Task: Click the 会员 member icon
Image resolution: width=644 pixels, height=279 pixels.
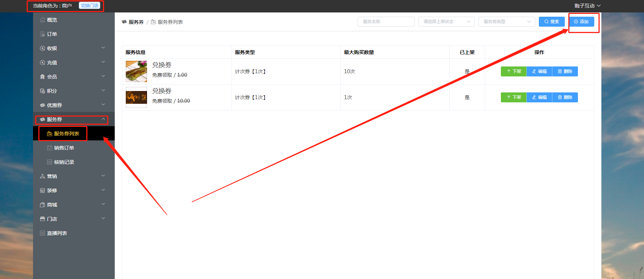Action: [x=43, y=77]
